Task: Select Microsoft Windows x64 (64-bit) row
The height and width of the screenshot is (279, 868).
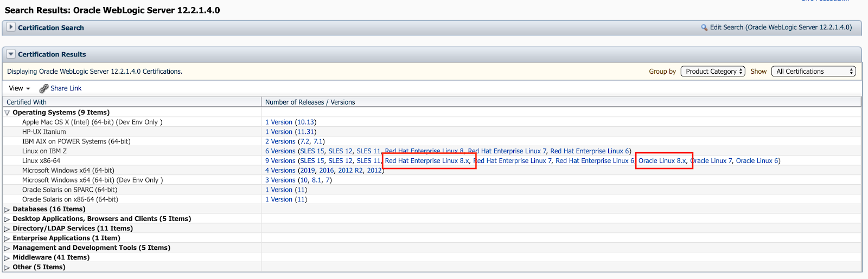Action: pos(68,171)
